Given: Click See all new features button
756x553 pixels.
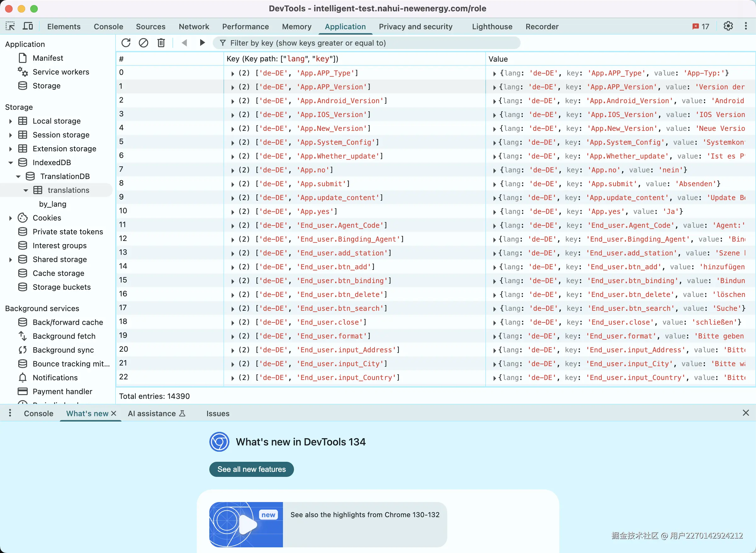Looking at the screenshot, I should 251,469.
